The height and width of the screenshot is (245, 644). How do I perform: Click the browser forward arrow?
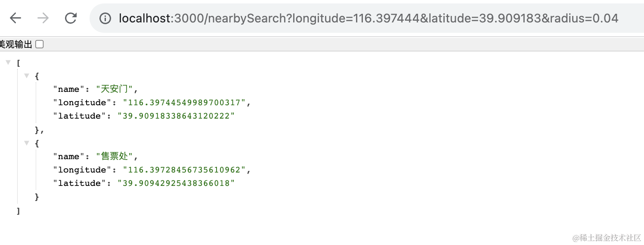coord(43,18)
